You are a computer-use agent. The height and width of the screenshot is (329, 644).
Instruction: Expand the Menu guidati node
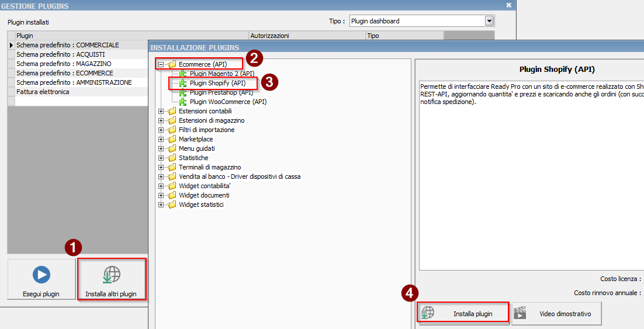coord(161,148)
